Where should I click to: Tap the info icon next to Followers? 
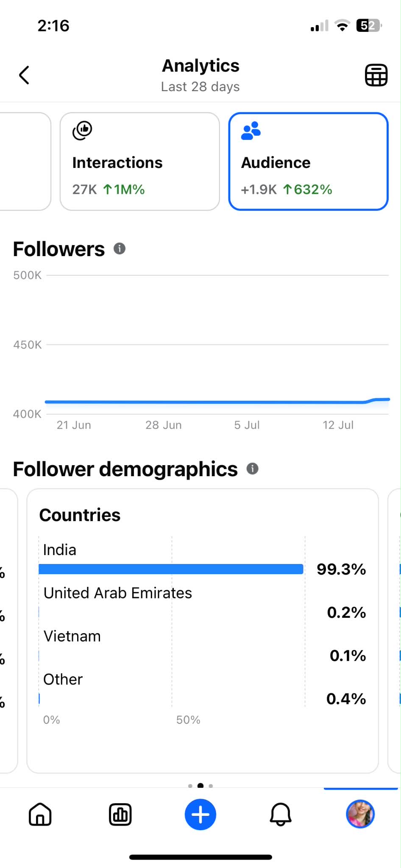[x=120, y=248]
